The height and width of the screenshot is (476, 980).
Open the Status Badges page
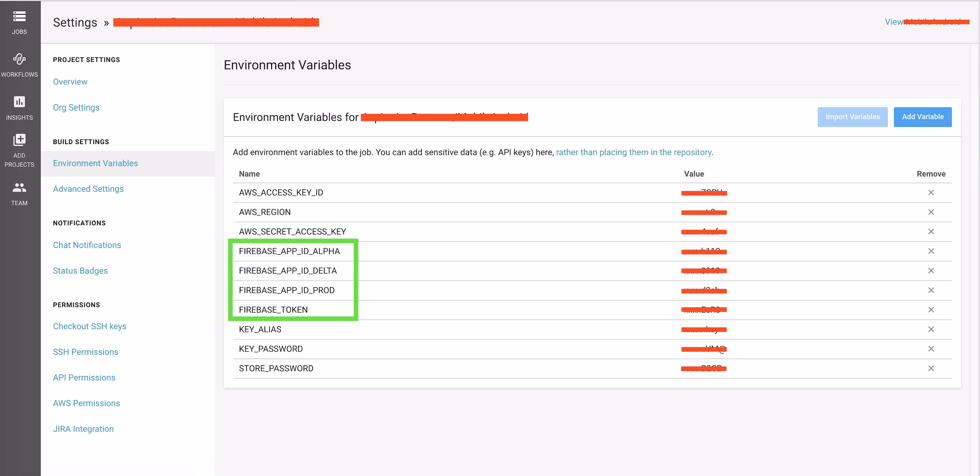[80, 270]
